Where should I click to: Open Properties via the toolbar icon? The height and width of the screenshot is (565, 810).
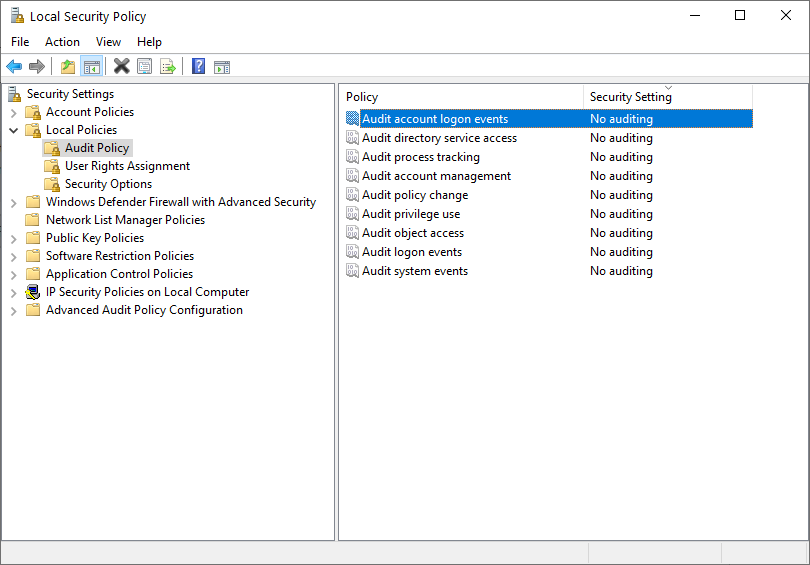(145, 66)
